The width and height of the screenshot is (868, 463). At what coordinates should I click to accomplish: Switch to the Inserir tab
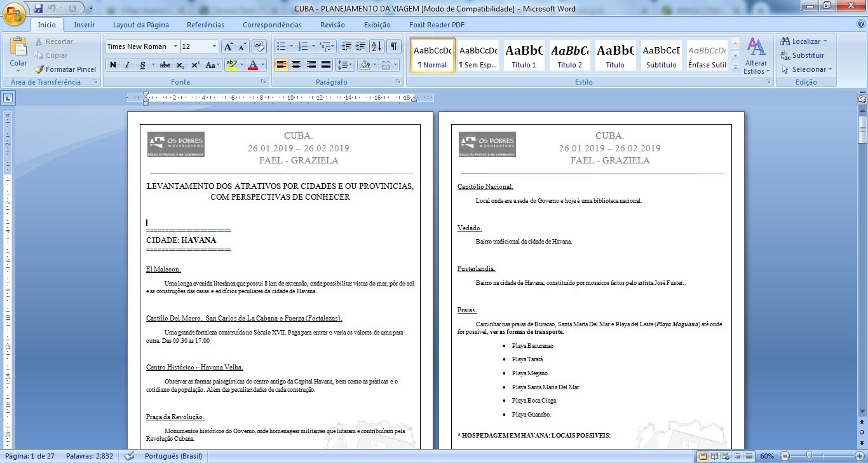tap(85, 25)
